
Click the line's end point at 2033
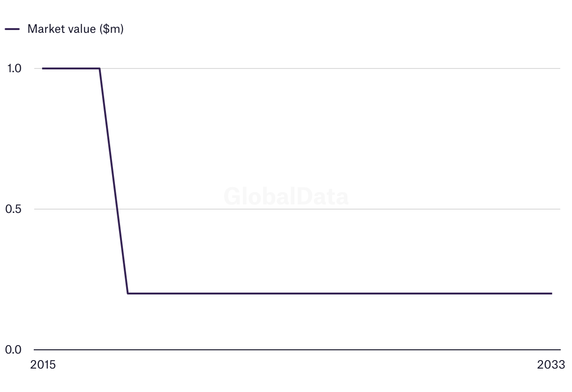(551, 294)
